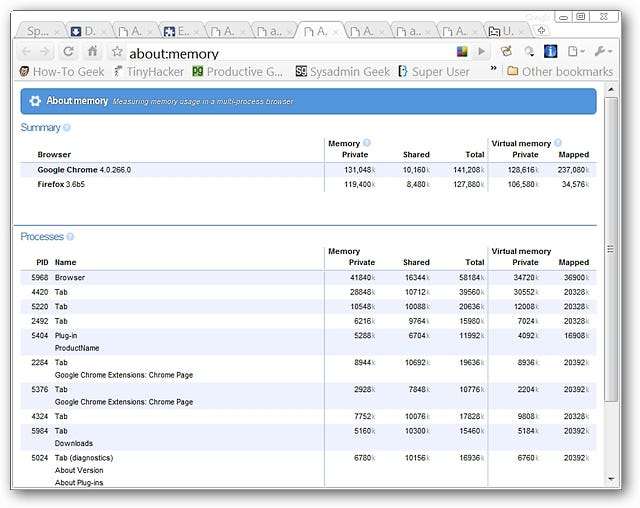Go to the Home page icon

(x=93, y=51)
